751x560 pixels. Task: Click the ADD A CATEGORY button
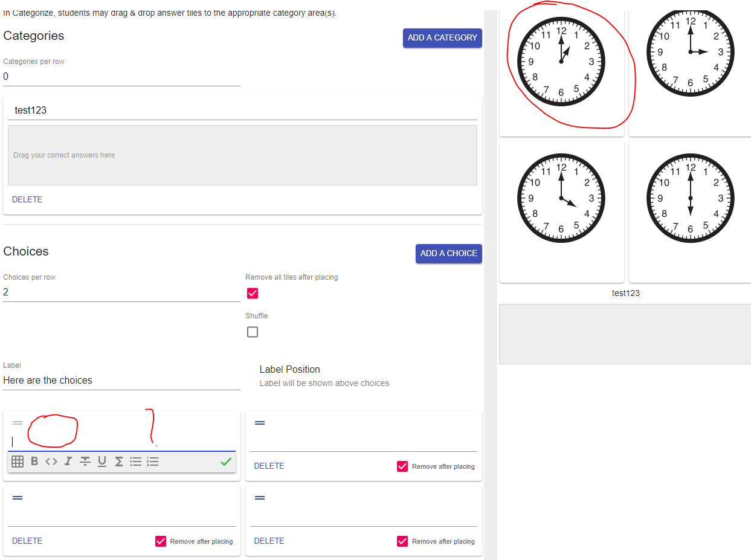(442, 37)
